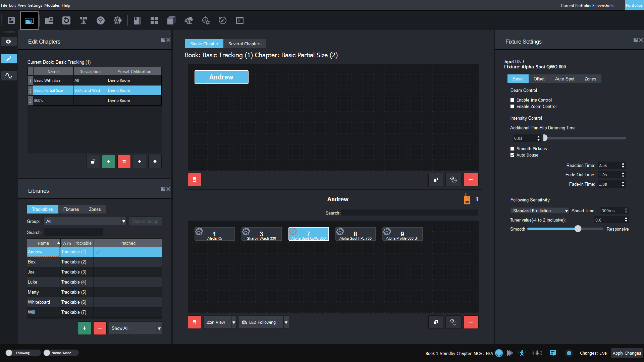
Task: Click the green add chapter button
Action: coord(108,162)
